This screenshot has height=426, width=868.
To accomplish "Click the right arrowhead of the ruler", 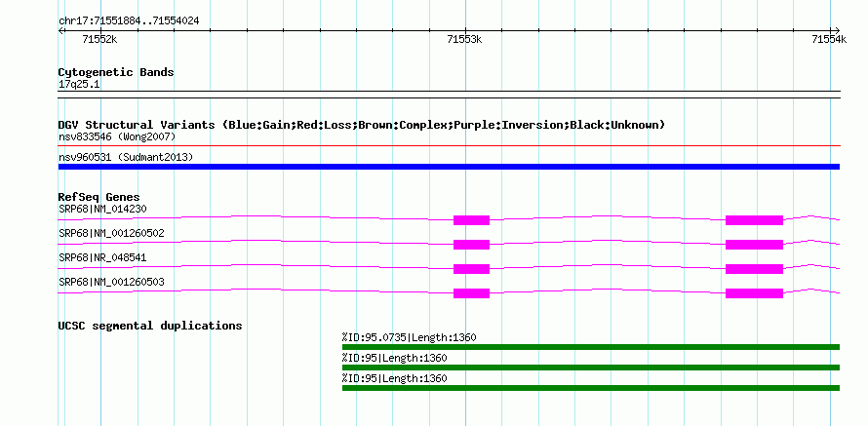I will click(x=837, y=30).
